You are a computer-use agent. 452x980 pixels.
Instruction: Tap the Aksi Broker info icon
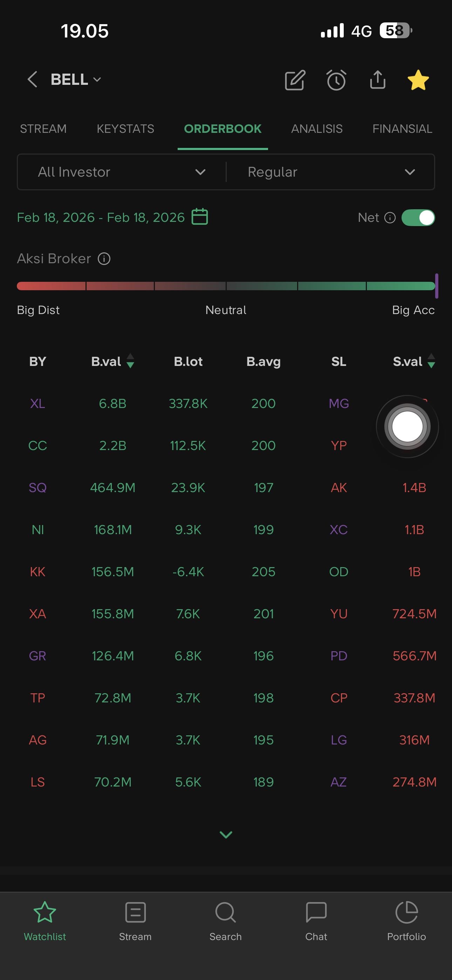click(x=104, y=259)
